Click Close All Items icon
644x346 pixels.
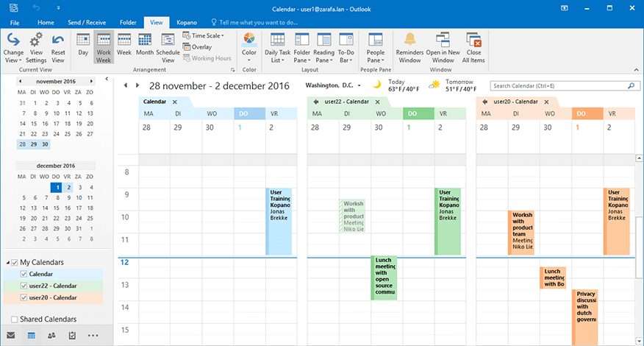coord(472,46)
